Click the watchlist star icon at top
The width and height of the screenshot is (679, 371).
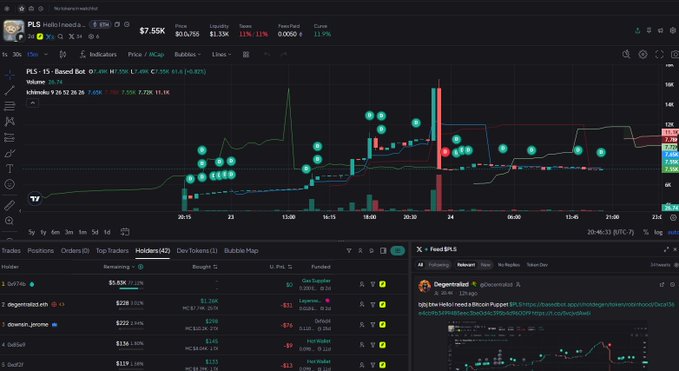tap(22, 8)
